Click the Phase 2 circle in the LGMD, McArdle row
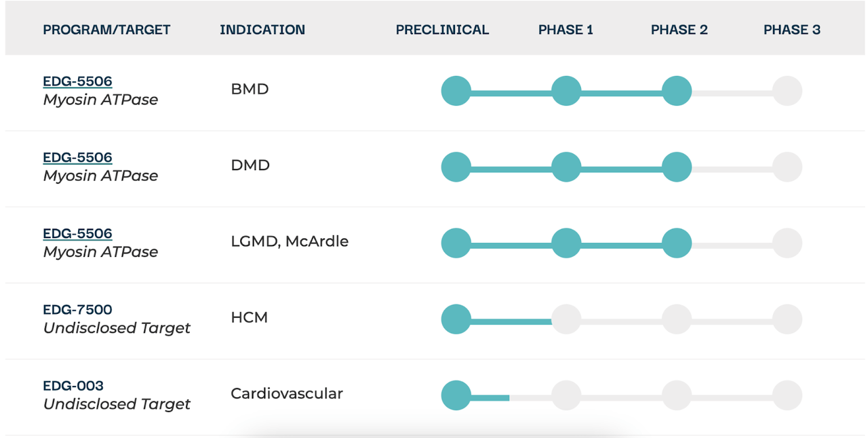Viewport: 868px width, 438px height. pyautogui.click(x=677, y=243)
